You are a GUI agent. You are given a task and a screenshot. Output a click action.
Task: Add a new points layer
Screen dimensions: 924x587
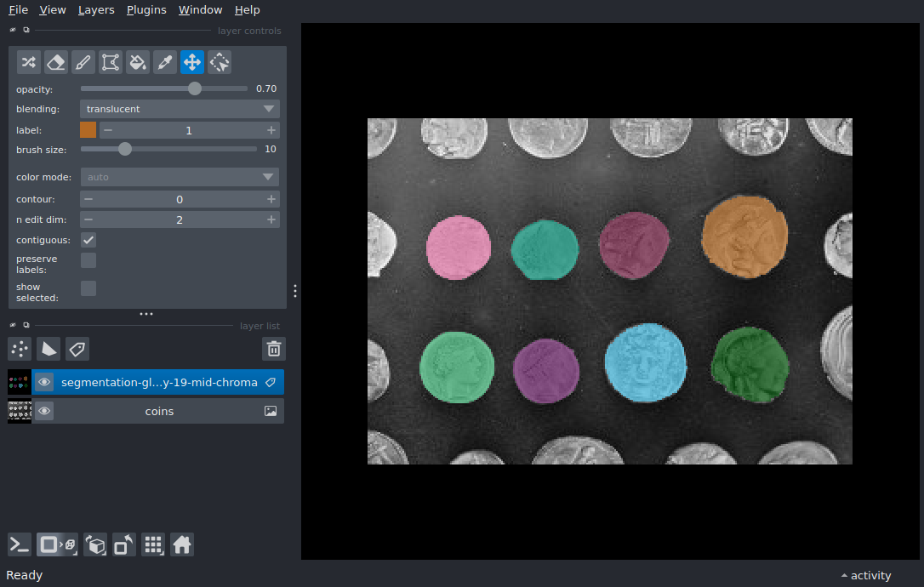[20, 349]
